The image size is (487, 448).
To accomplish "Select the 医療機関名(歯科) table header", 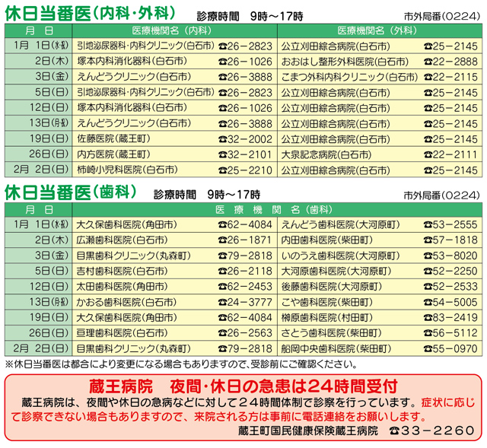I will pyautogui.click(x=274, y=210).
